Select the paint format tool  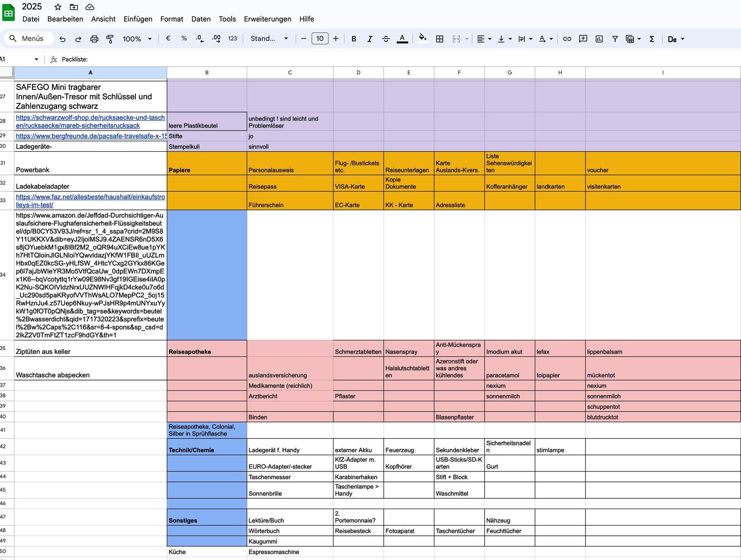click(x=110, y=39)
